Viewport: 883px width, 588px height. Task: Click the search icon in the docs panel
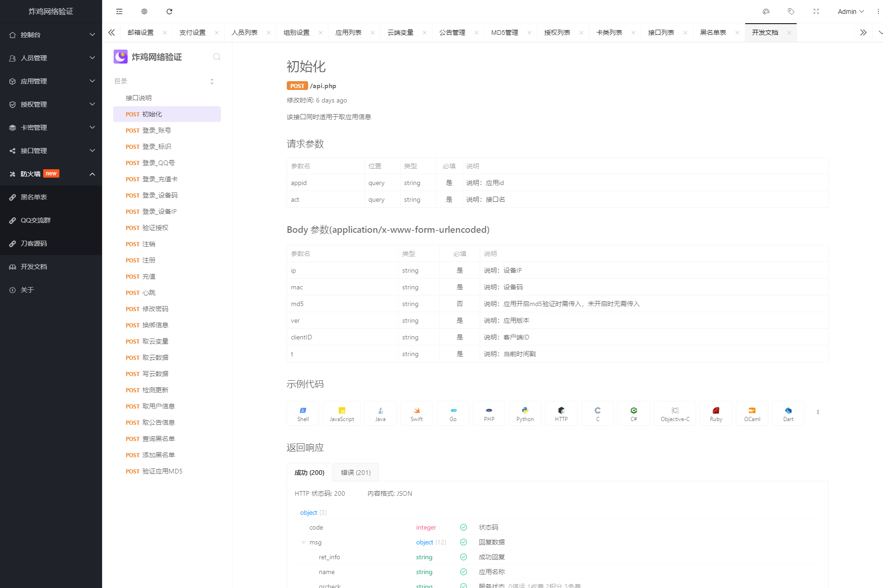(x=217, y=57)
